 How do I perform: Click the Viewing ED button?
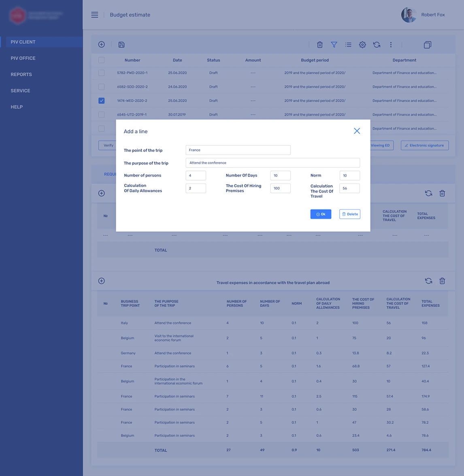[x=381, y=145]
